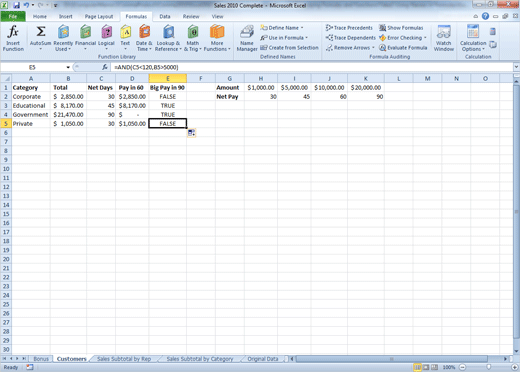Expand the Name Box dropdown arrow
The image size is (520, 372).
click(68, 67)
